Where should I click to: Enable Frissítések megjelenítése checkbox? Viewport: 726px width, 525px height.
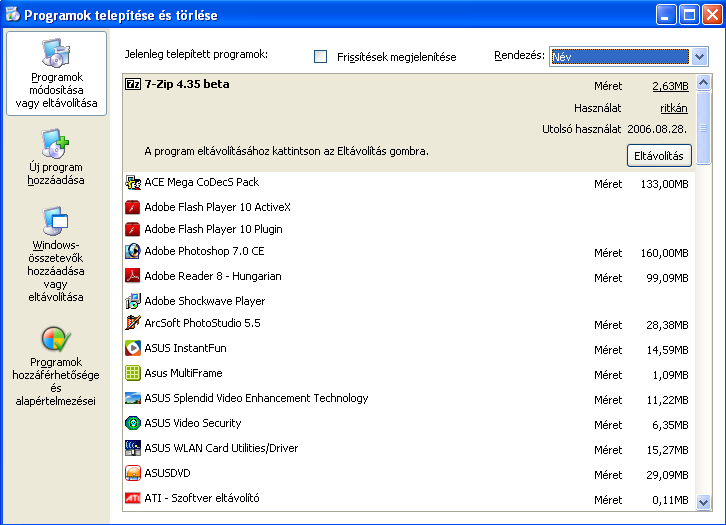tap(320, 56)
